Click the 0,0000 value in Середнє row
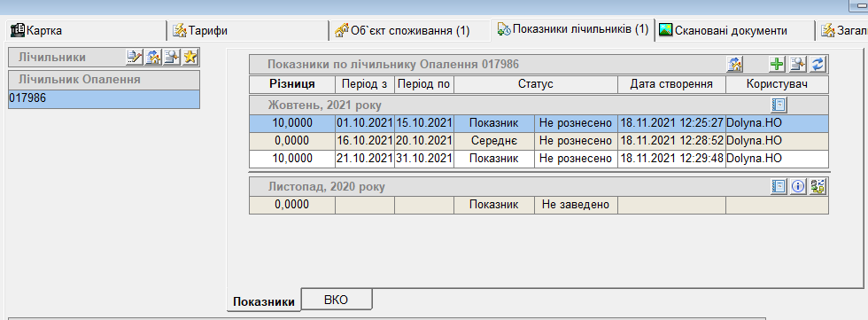The height and width of the screenshot is (320, 868). [x=292, y=141]
